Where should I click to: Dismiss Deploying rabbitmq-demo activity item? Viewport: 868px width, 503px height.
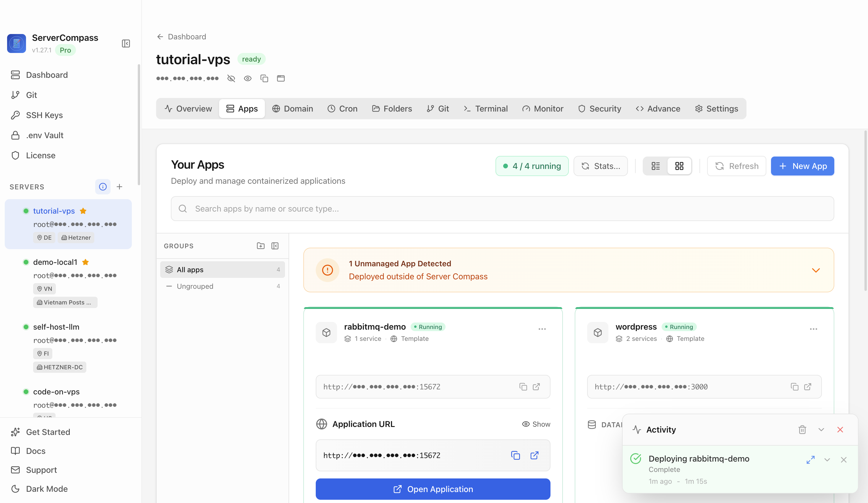(843, 460)
